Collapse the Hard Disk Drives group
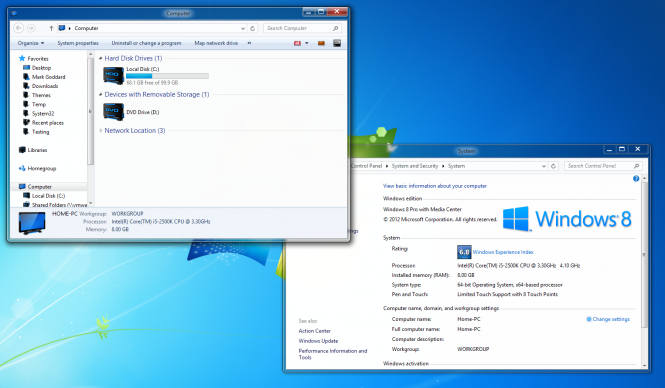Screen dimensions: 665x388 [101, 59]
